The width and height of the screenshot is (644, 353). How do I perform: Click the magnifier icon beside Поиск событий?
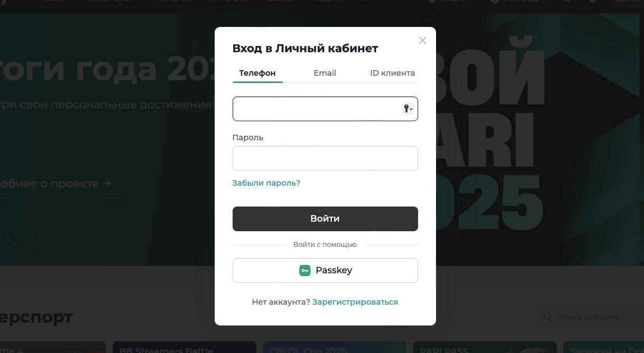(x=548, y=317)
